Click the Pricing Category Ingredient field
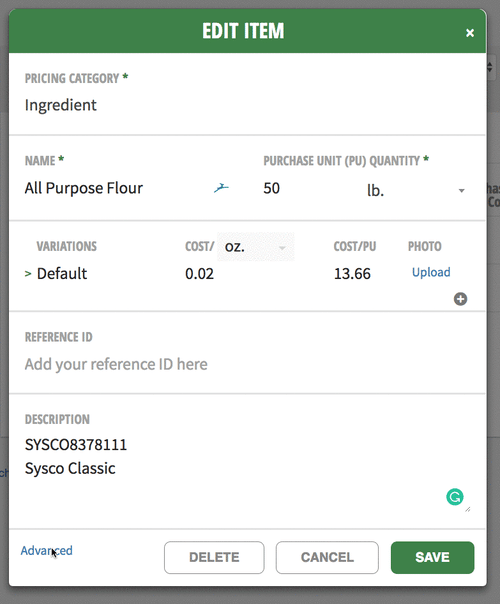The height and width of the screenshot is (604, 500). (247, 105)
